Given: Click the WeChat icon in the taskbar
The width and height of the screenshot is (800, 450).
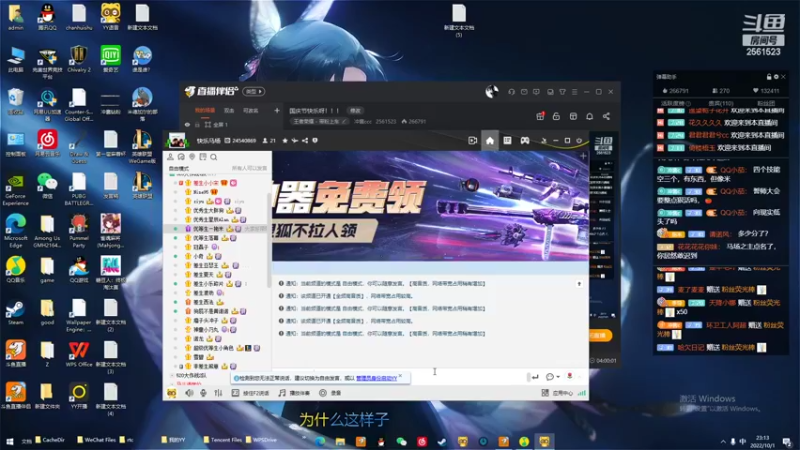Looking at the screenshot, I should [x=402, y=441].
